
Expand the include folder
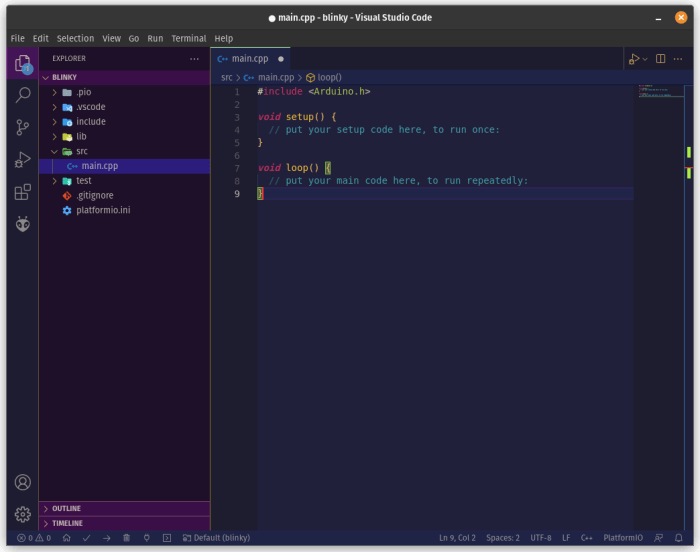54,121
